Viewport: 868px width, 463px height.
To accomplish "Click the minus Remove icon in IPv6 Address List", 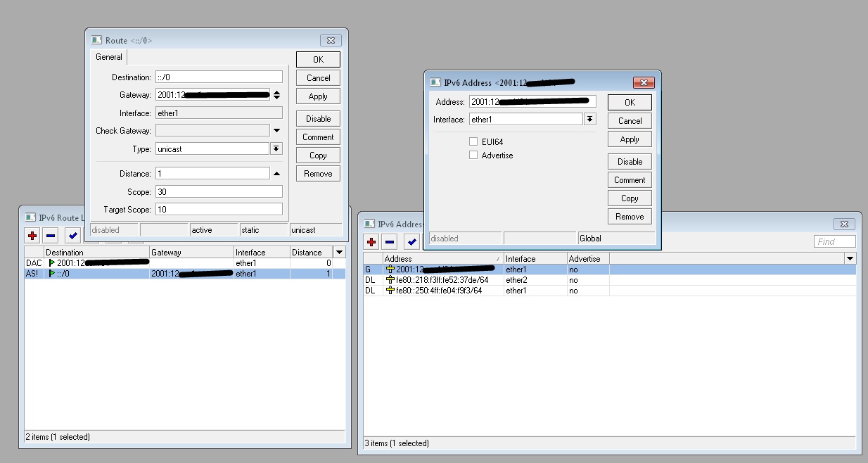I will tap(390, 241).
